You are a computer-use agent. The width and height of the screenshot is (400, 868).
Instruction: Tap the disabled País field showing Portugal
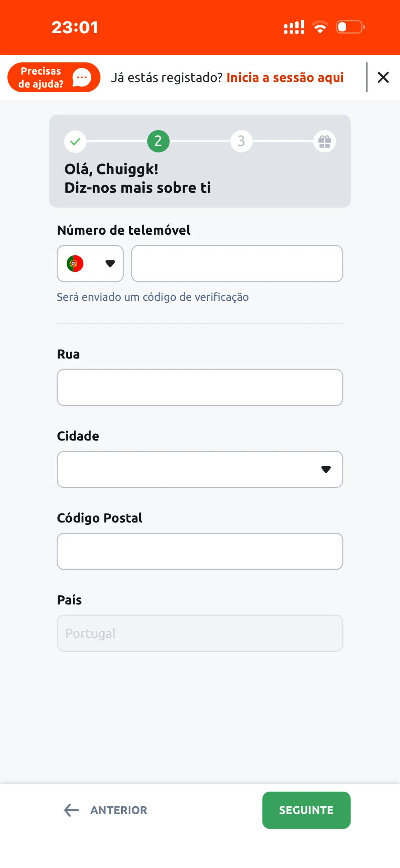click(200, 633)
